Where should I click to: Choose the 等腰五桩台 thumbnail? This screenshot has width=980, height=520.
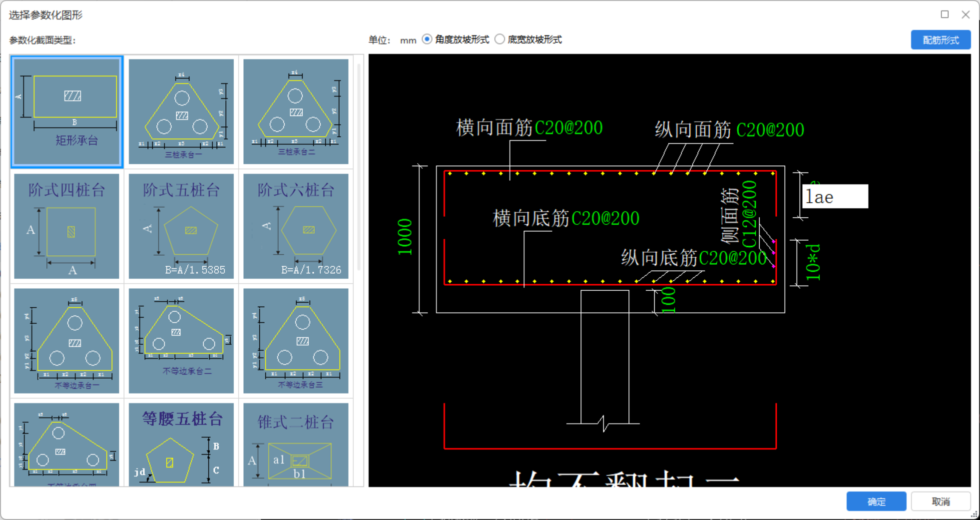181,445
